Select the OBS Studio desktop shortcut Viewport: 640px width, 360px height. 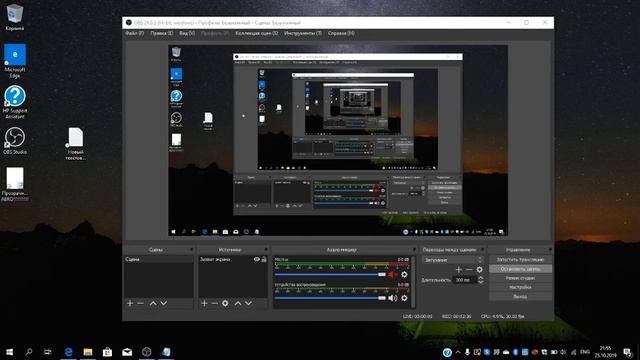pos(15,141)
